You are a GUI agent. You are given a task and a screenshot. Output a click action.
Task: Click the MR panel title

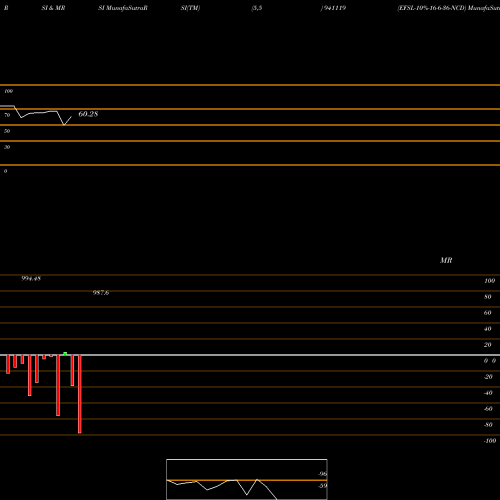[446, 260]
